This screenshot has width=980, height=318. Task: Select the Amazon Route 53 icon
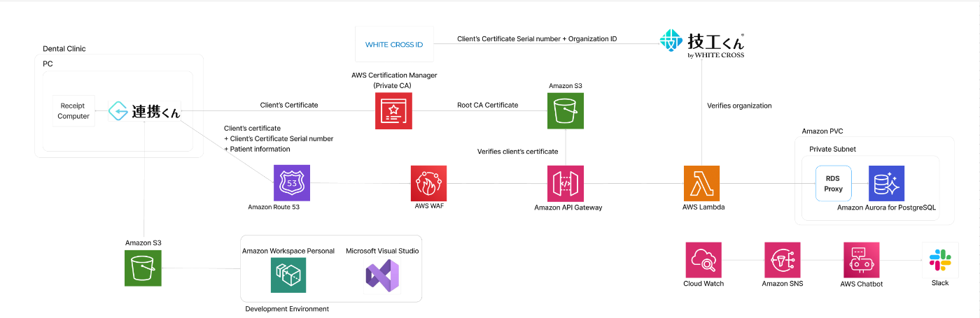point(292,183)
